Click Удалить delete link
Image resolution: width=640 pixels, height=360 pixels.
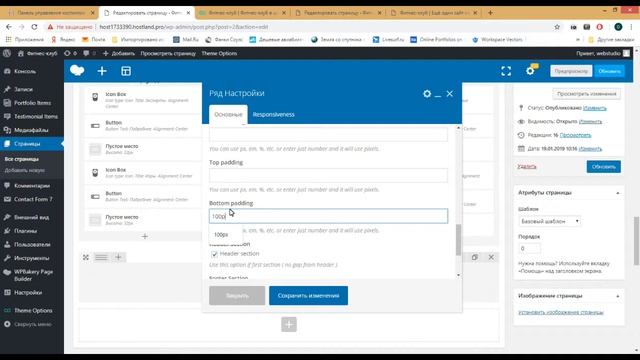click(527, 167)
